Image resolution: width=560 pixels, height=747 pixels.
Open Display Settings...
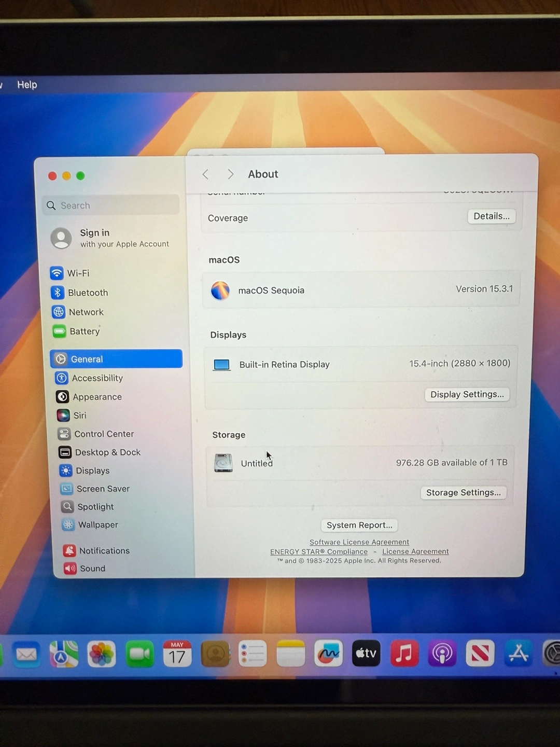pos(467,394)
